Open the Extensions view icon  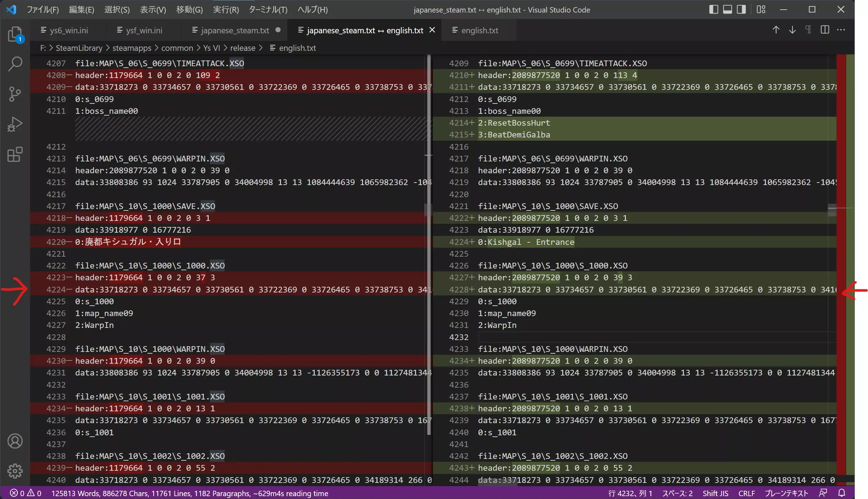(x=15, y=154)
